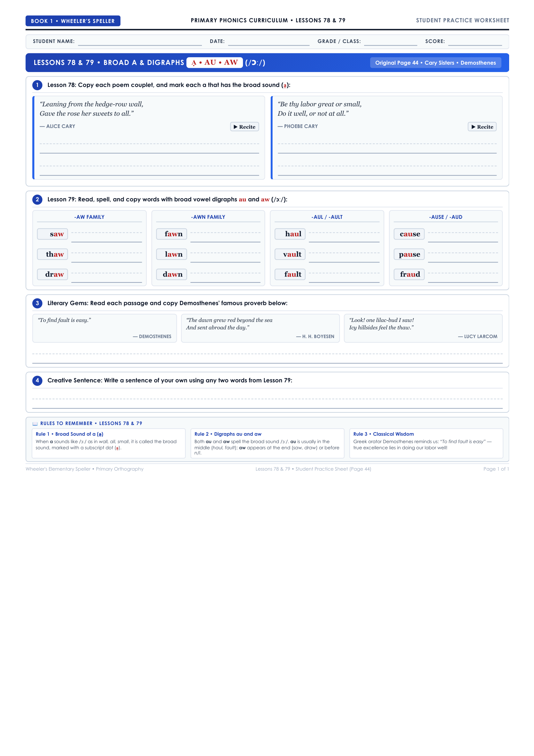Select the word "draw"
Viewport: 534px width, 756px height.
click(x=55, y=274)
